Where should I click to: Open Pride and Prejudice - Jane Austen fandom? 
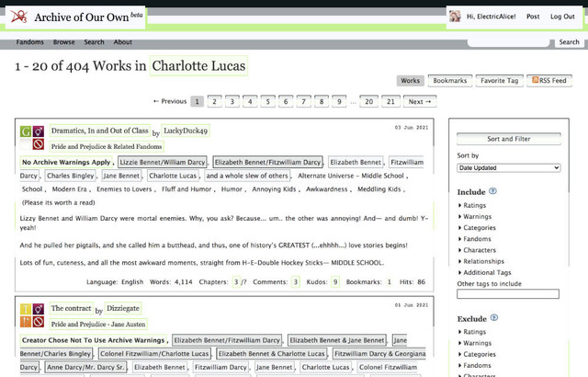98,324
